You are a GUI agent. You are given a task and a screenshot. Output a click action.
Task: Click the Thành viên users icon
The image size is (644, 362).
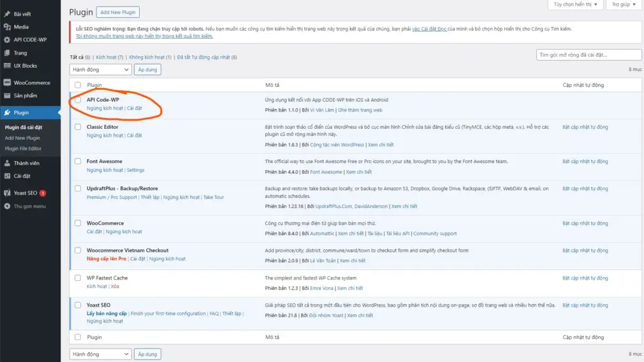pos(7,163)
